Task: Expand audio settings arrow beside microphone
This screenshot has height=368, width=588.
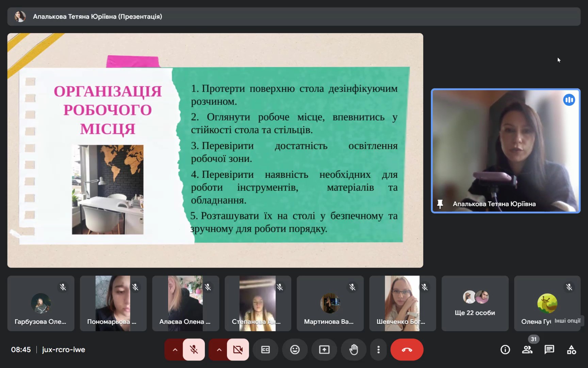Action: pyautogui.click(x=175, y=350)
